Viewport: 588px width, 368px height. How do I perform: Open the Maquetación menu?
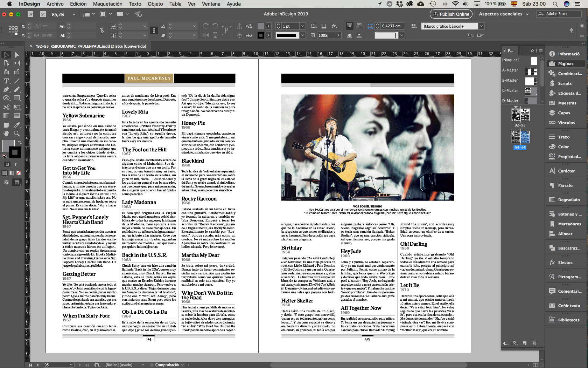[107, 4]
